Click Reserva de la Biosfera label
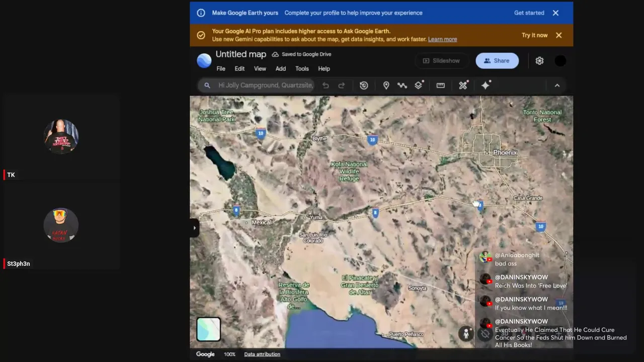The image size is (644, 362). 294,296
